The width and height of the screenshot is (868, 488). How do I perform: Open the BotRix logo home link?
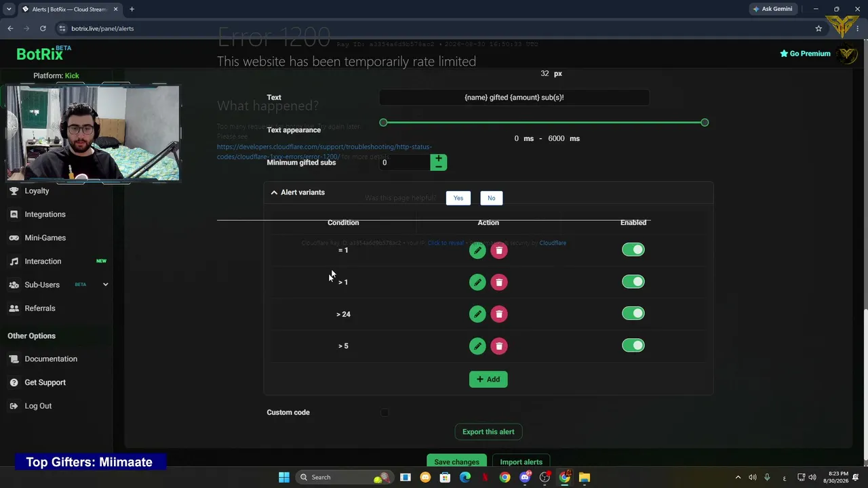click(x=43, y=54)
